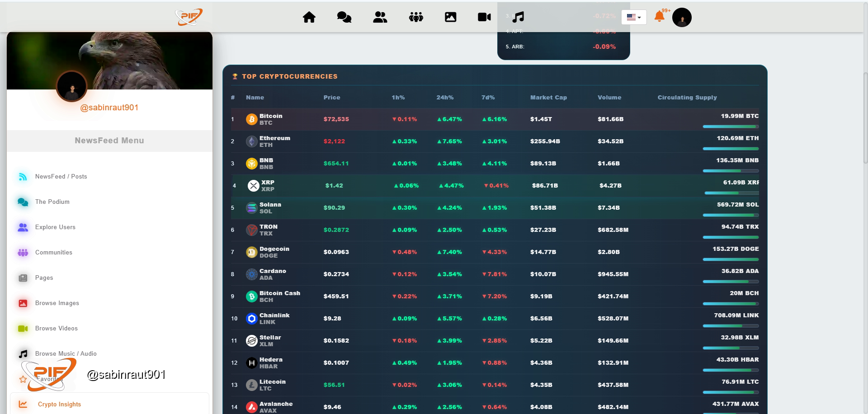Screen dimensions: 868x414
Task: Open the video camera icon in navigation
Action: (x=485, y=17)
